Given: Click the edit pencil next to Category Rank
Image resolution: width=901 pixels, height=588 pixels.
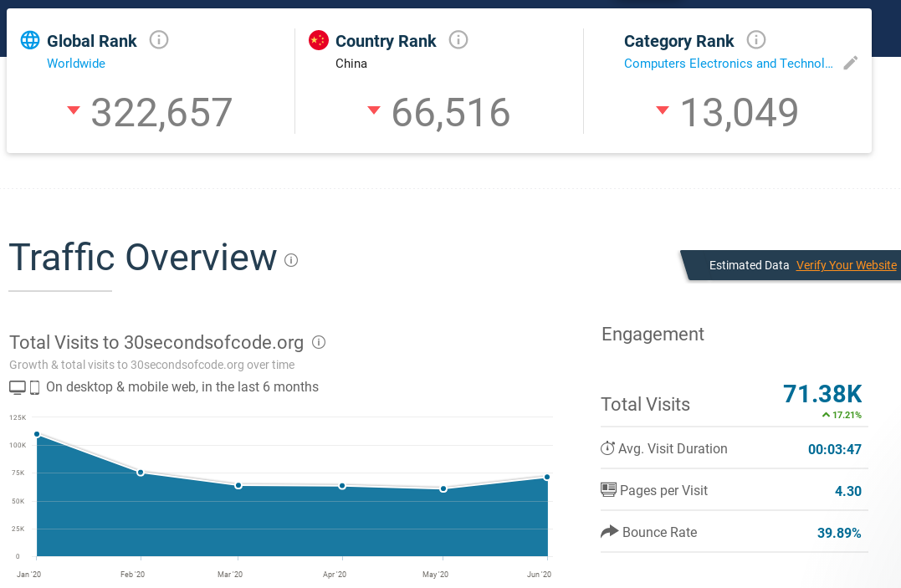Looking at the screenshot, I should click(851, 62).
